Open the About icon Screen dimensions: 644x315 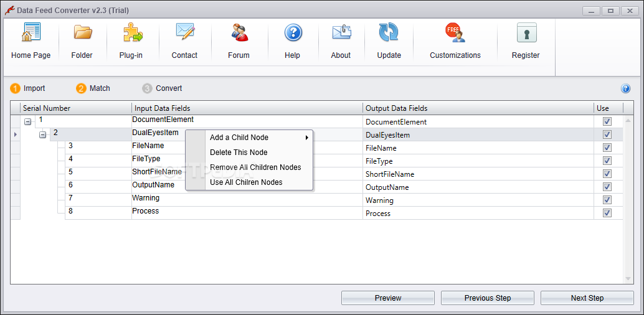pos(341,32)
